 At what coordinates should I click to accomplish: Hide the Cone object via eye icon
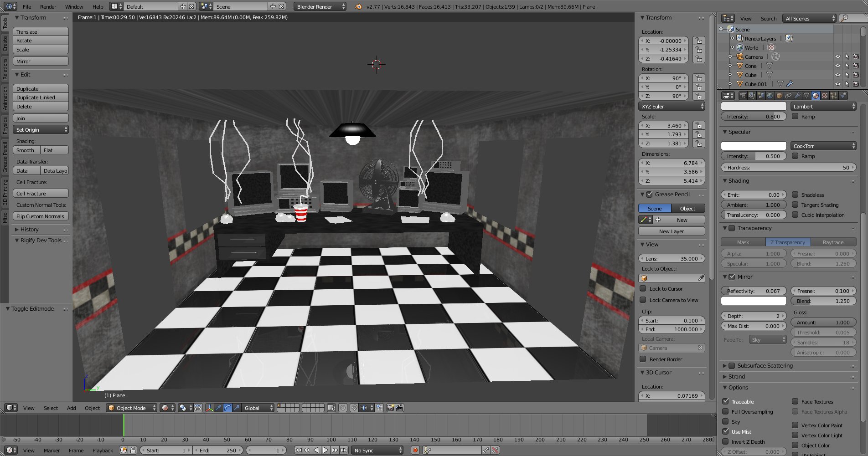837,66
